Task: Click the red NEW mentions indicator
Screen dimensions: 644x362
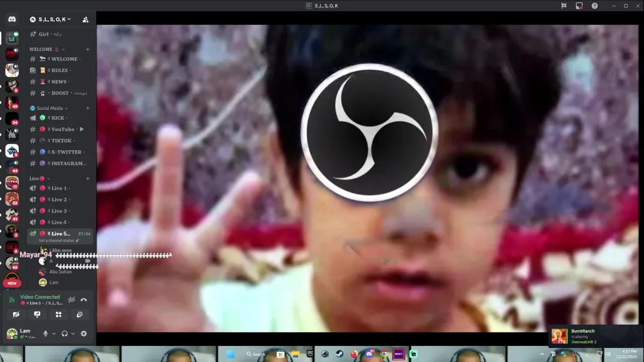Action: tap(12, 283)
